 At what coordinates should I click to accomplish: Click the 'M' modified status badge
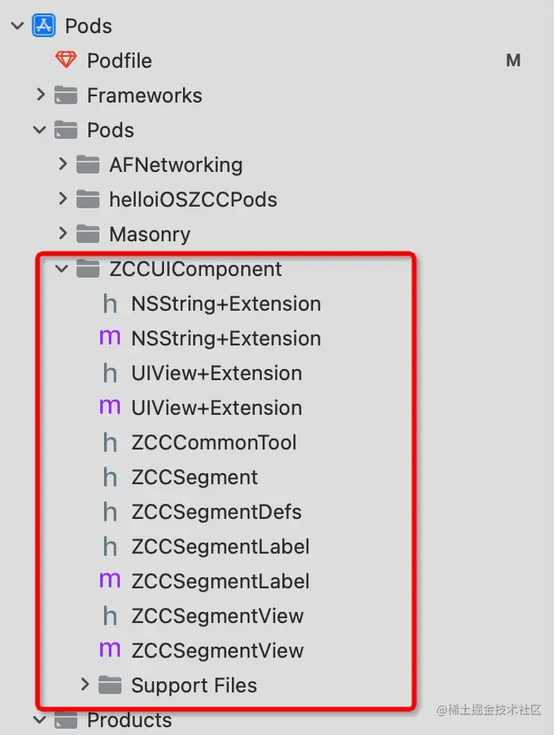tap(513, 61)
